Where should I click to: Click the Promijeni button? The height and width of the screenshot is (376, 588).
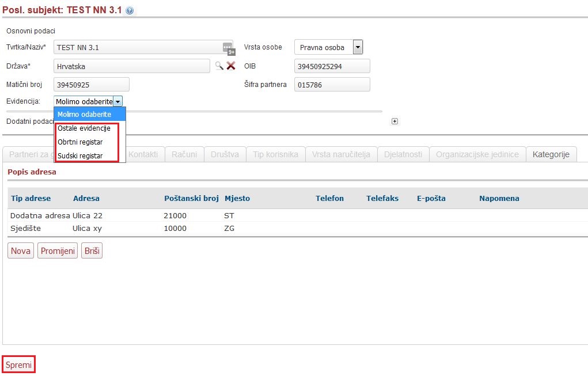[58, 251]
